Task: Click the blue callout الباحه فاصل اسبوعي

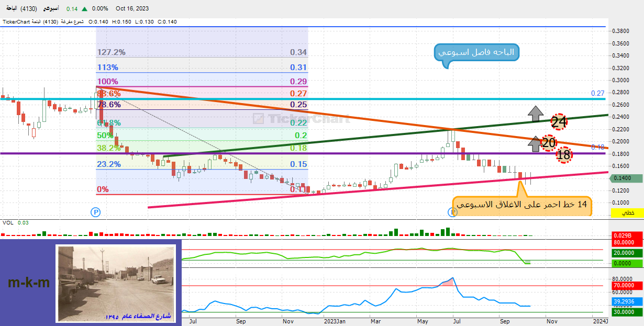Action: pyautogui.click(x=476, y=52)
